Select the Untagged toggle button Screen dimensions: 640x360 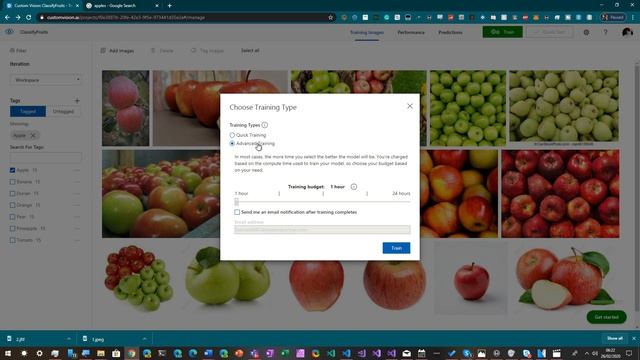pos(63,111)
